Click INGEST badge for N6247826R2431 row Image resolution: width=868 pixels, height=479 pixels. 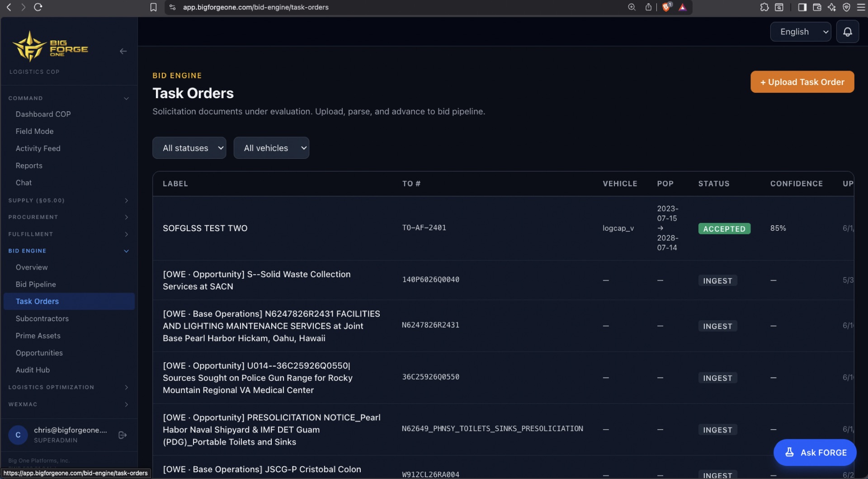717,326
